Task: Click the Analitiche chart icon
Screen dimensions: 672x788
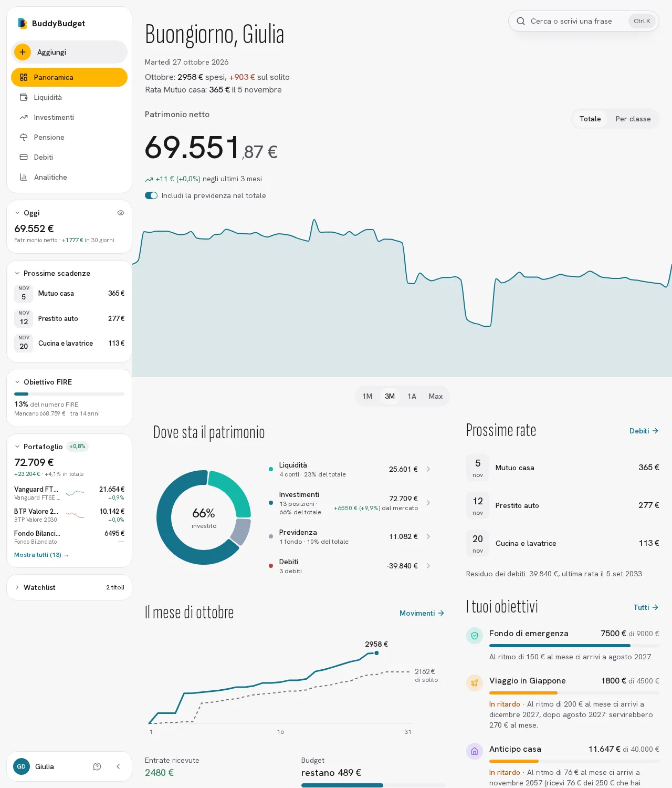Action: pos(24,177)
